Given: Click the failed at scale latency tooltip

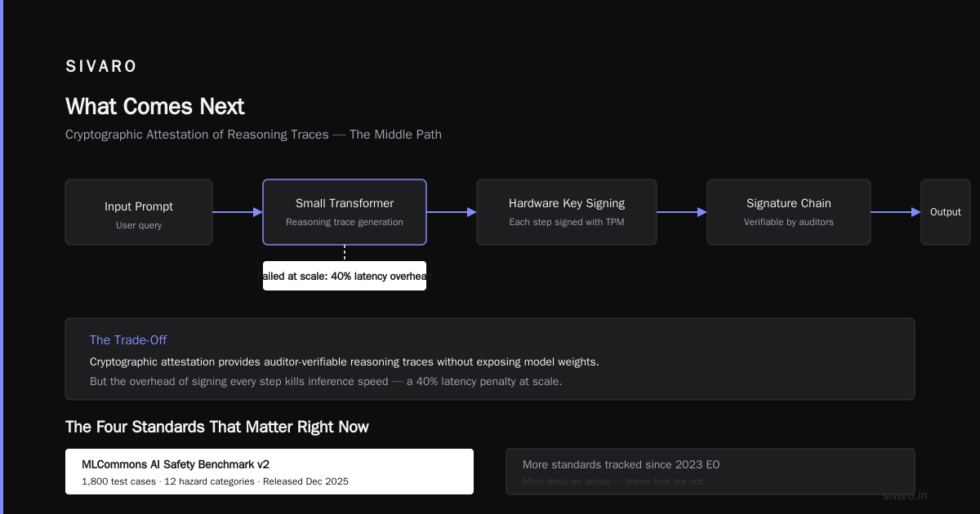Looking at the screenshot, I should pos(345,276).
